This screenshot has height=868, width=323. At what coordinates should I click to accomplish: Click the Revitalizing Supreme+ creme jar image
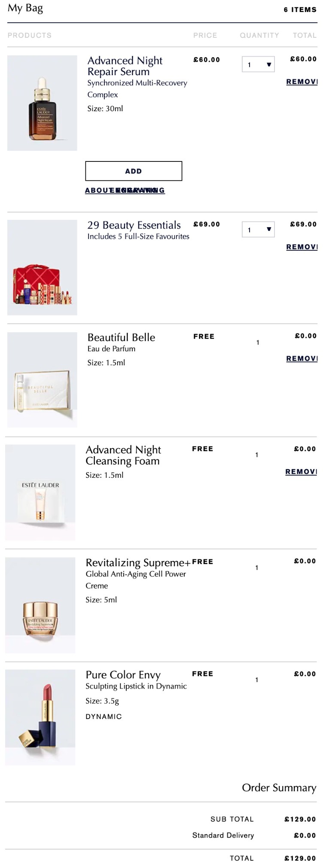pyautogui.click(x=40, y=605)
